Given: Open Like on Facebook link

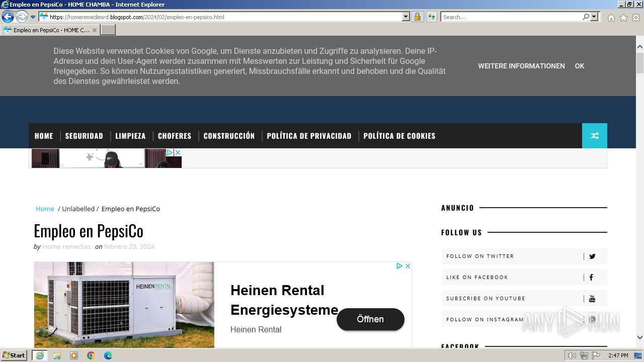Looking at the screenshot, I should [477, 277].
